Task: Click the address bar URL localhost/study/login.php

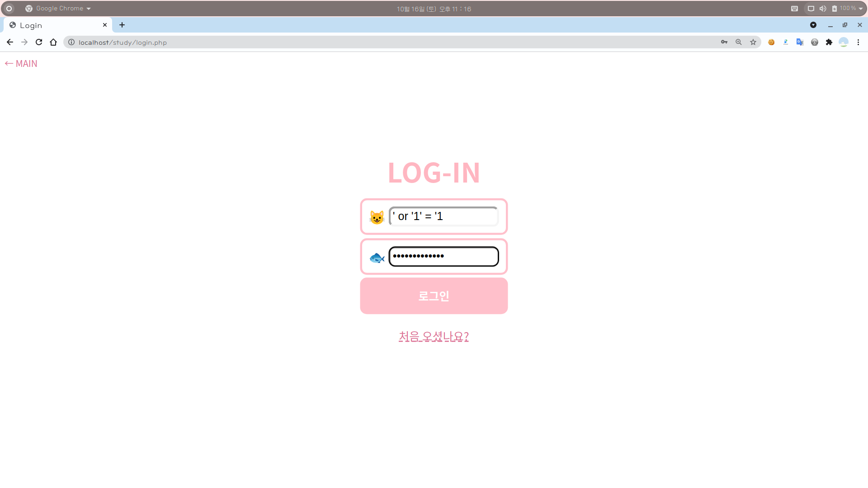Action: [x=123, y=42]
